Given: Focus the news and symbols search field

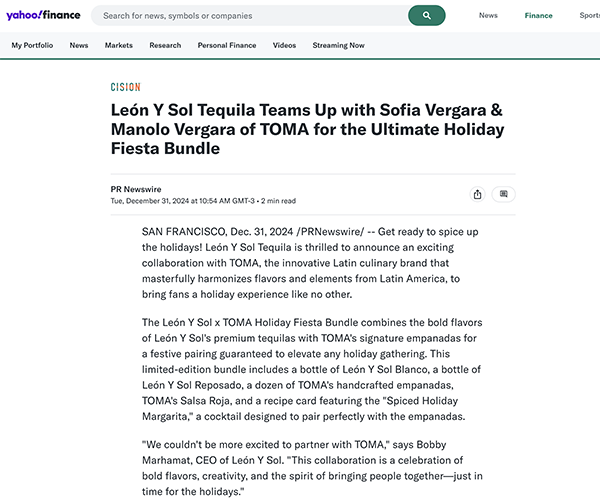Looking at the screenshot, I should tap(250, 16).
